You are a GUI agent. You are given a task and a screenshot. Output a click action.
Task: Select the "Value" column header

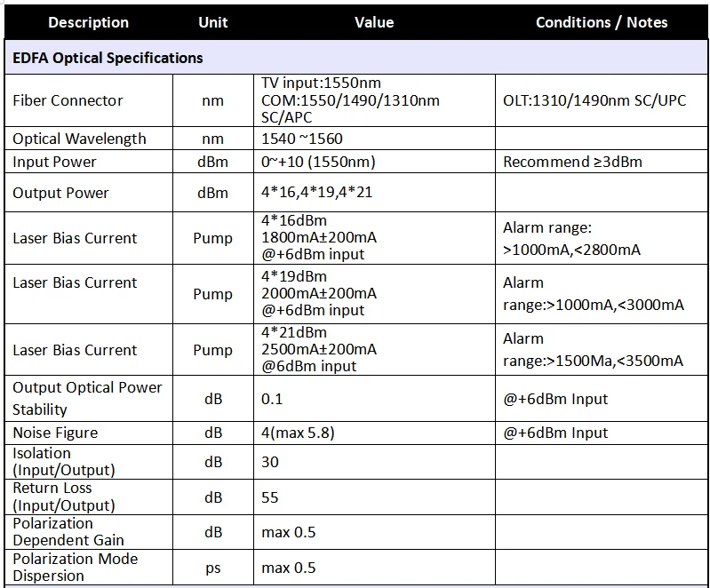(x=374, y=22)
